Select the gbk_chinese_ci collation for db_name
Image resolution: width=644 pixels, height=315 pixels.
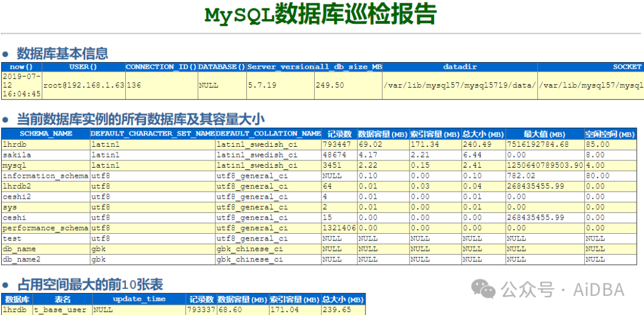[x=268, y=249]
